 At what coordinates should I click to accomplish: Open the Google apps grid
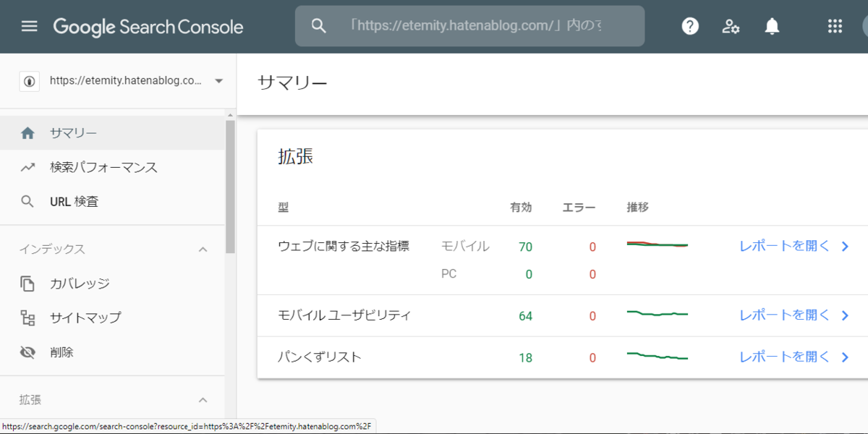coord(835,27)
